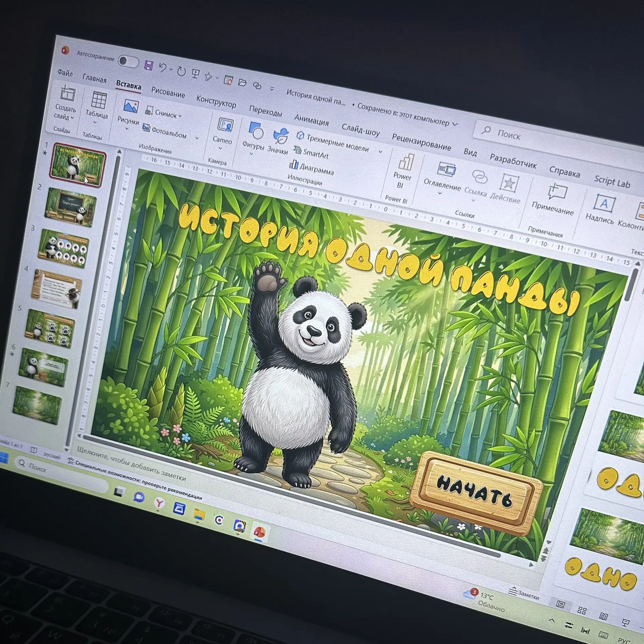Viewport: 644px width, 644px height.
Task: Start slideshow from status bar icon
Action: (625, 623)
